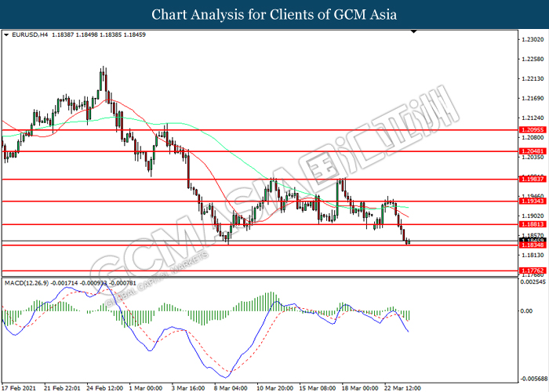The width and height of the screenshot is (549, 392).
Task: Click the 1.22580 price scale value
Action: pyautogui.click(x=533, y=59)
